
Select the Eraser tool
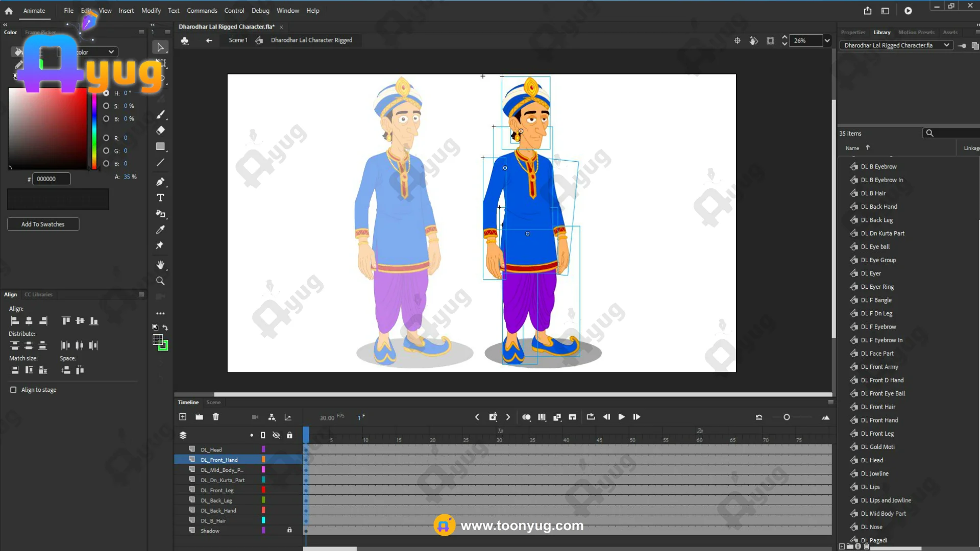tap(160, 130)
